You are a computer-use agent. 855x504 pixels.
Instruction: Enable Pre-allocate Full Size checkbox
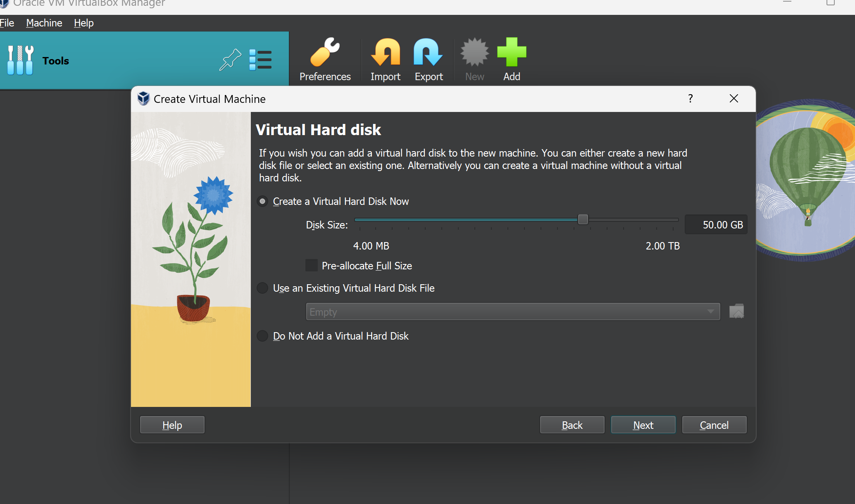(312, 266)
